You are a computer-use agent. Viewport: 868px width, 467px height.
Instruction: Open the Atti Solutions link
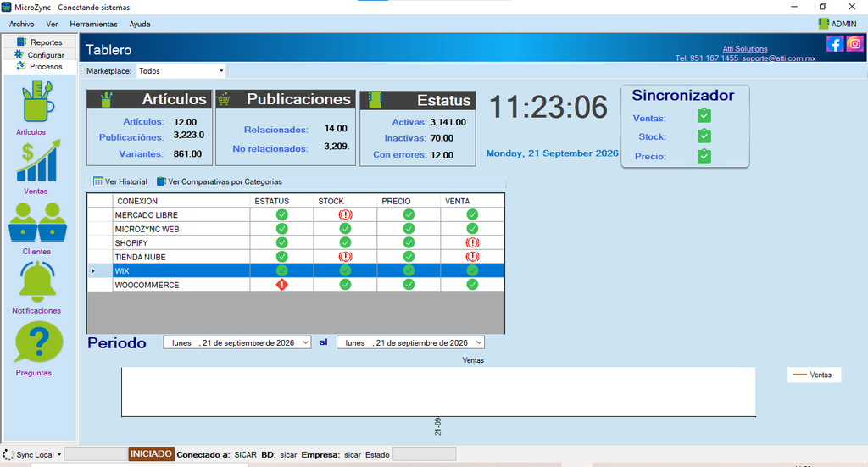(745, 48)
